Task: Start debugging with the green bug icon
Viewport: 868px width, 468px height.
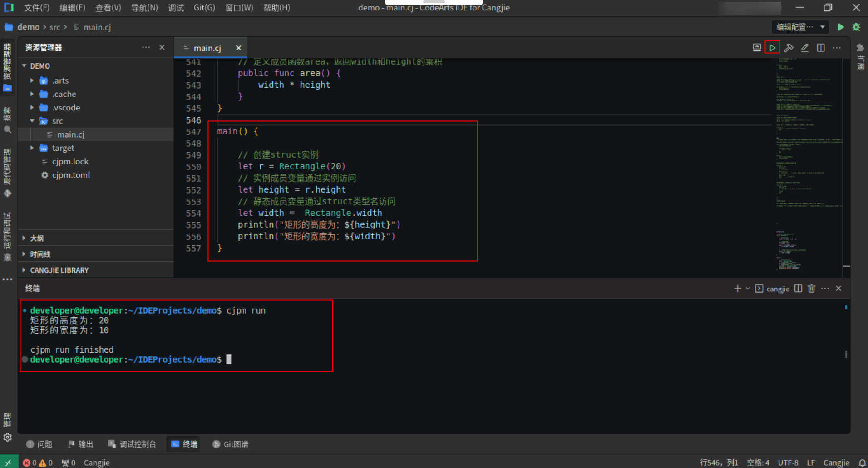Action: (856, 27)
